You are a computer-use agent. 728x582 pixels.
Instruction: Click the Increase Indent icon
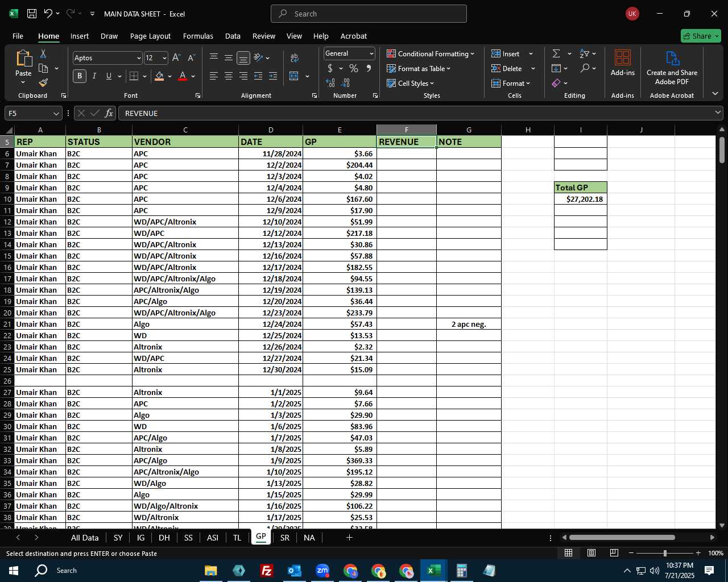[x=273, y=76]
